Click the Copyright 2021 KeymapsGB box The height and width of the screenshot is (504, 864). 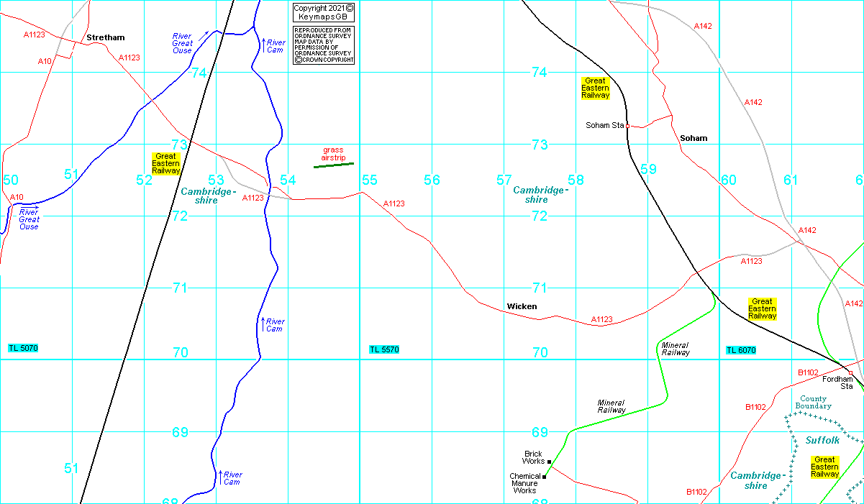[x=324, y=12]
